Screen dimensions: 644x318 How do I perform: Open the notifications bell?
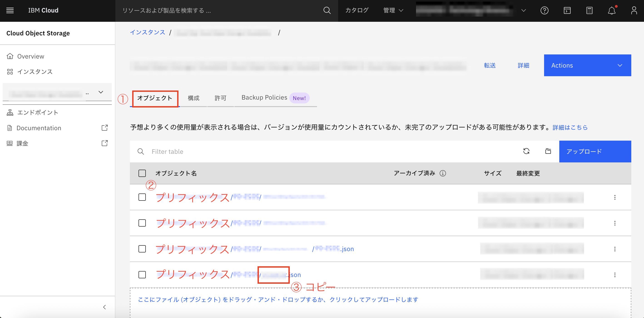click(x=612, y=10)
